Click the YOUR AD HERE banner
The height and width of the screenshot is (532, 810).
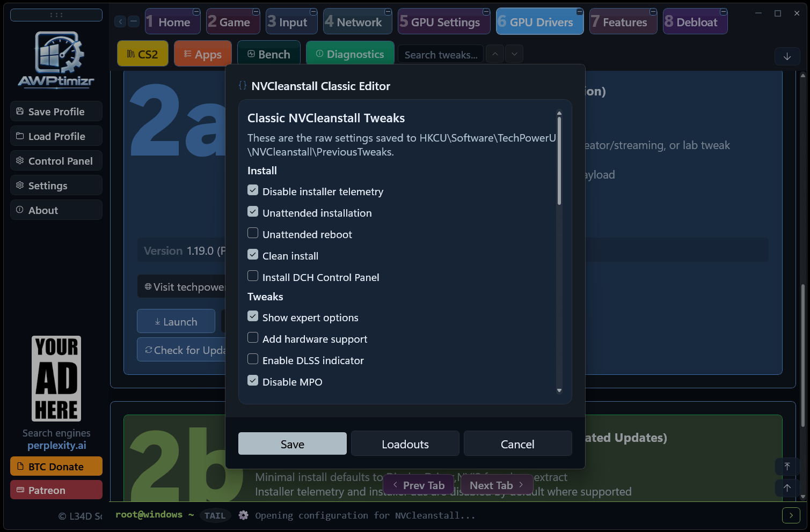click(56, 379)
